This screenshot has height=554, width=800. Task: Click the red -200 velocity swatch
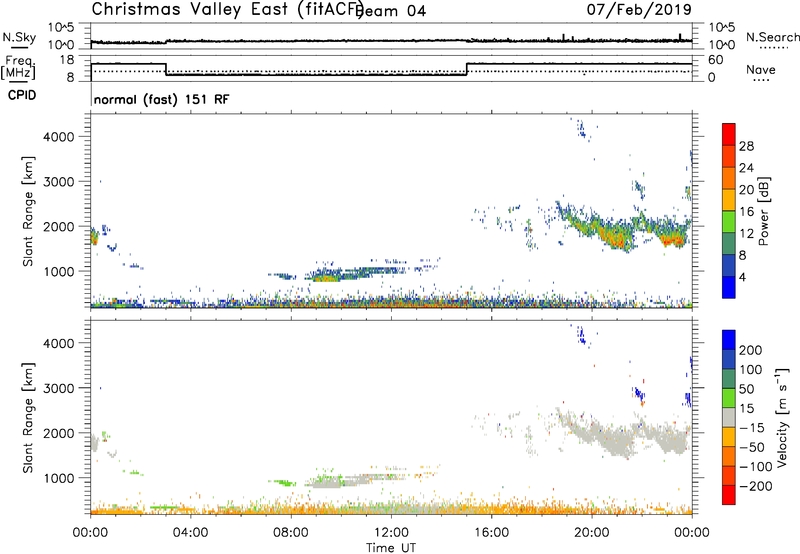click(729, 495)
